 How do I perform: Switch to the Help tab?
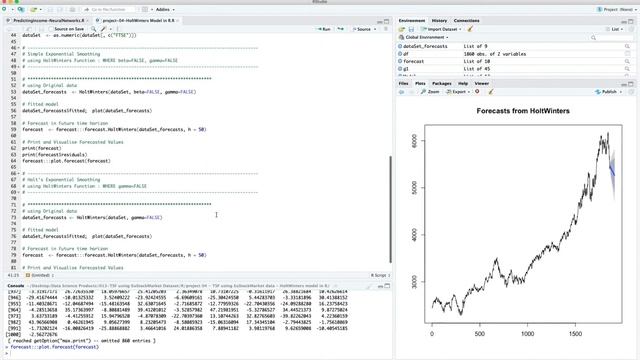click(462, 83)
